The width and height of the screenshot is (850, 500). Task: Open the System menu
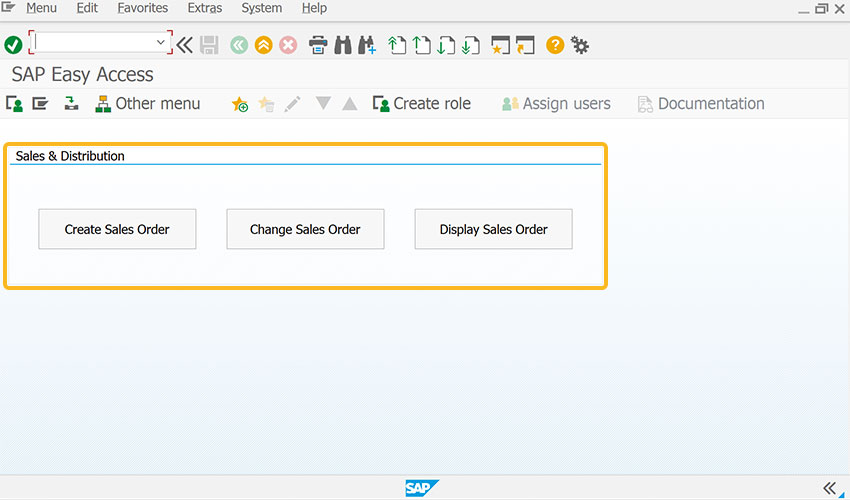[x=261, y=8]
